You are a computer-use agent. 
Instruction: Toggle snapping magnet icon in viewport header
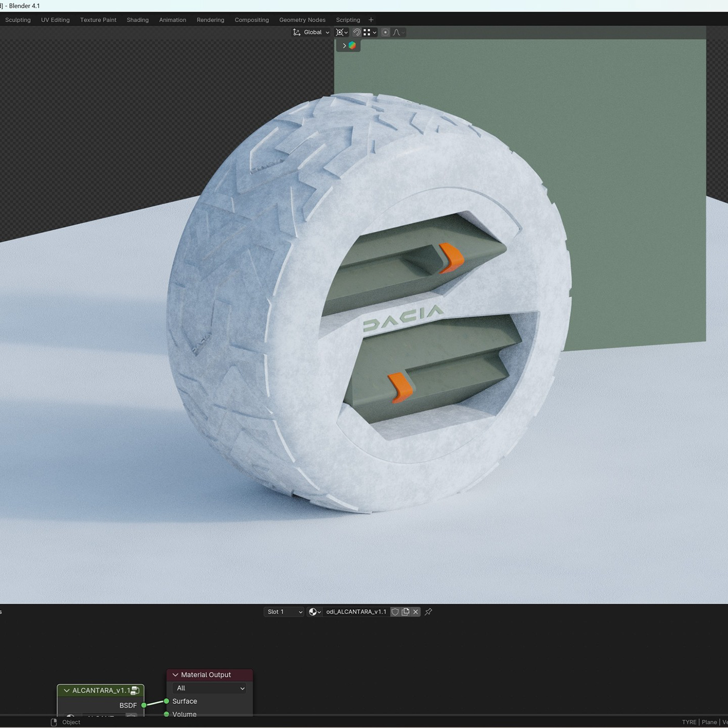(x=357, y=32)
